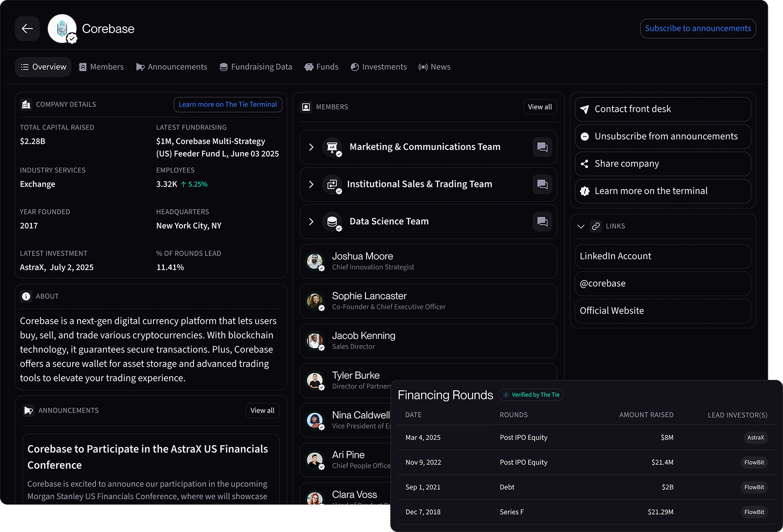This screenshot has height=532, width=783.
Task: Switch to the Fundraising Data tab
Action: [x=256, y=66]
